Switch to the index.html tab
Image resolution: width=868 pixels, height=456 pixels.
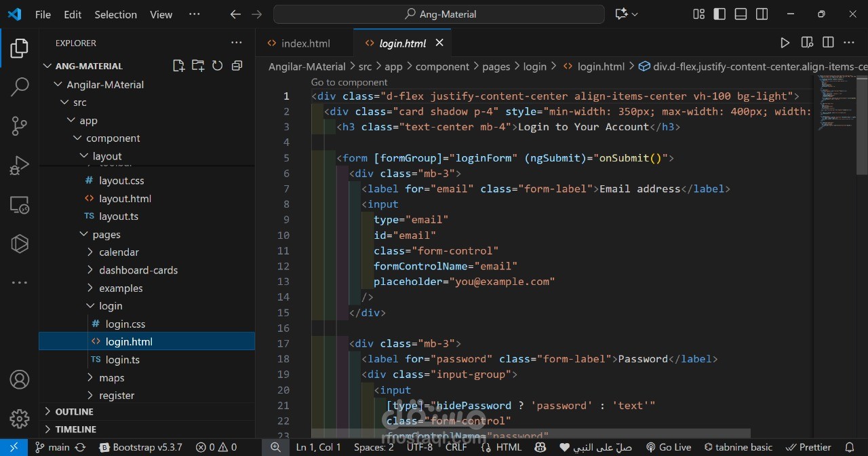(x=305, y=43)
